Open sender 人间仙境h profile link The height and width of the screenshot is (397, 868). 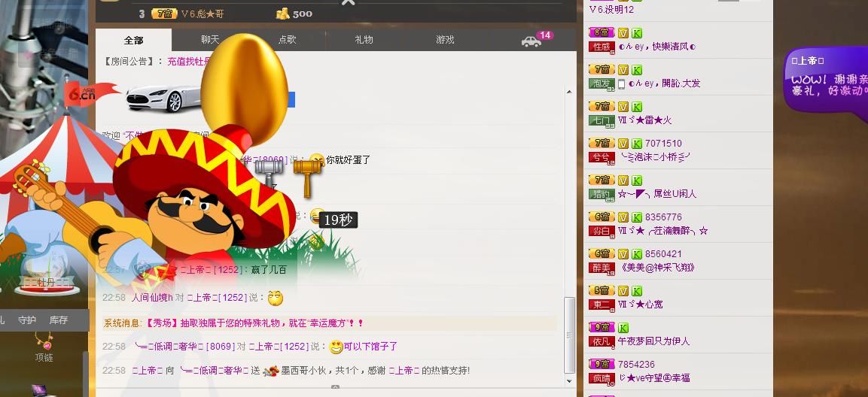point(152,298)
